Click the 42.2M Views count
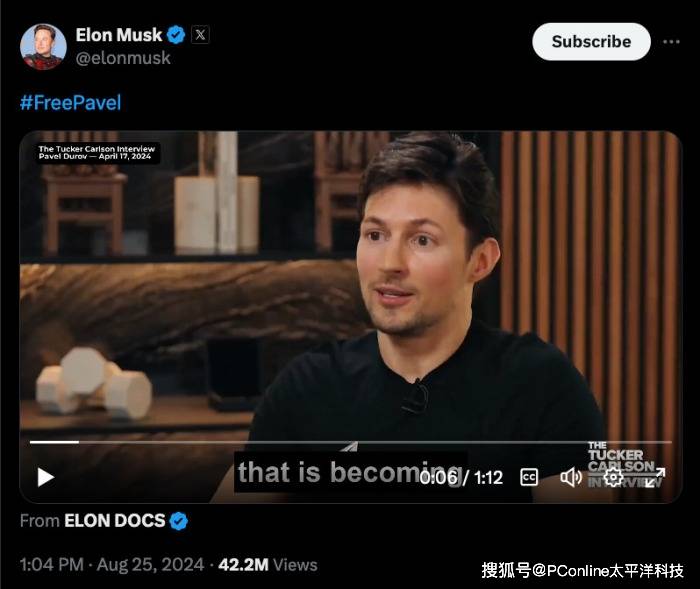This screenshot has height=589, width=700. (x=268, y=565)
